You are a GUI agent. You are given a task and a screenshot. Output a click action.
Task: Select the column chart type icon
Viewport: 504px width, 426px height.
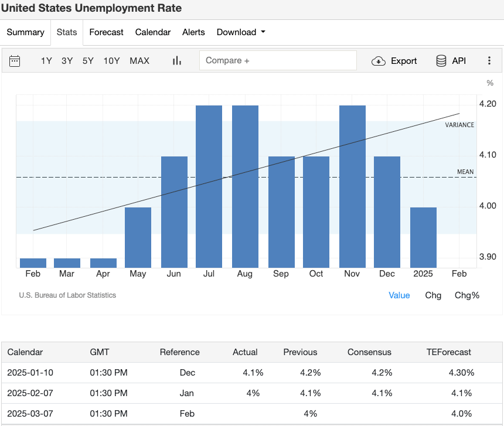click(176, 60)
